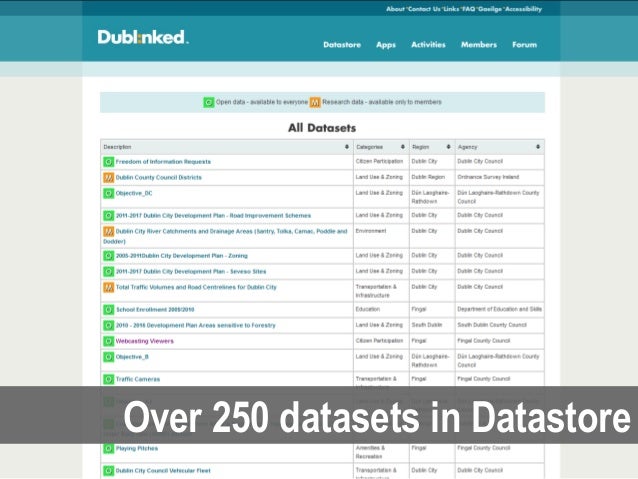The height and width of the screenshot is (479, 638).
Task: Open the Dublinked home logo
Action: pos(143,37)
